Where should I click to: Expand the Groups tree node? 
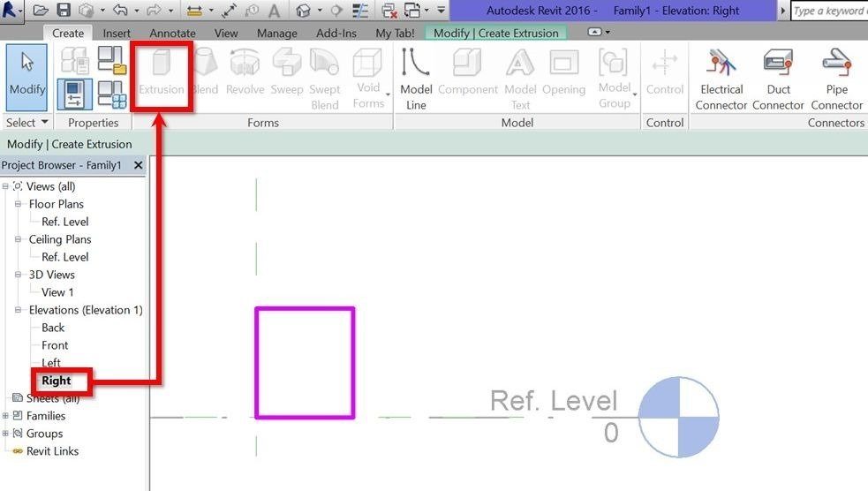(5, 434)
